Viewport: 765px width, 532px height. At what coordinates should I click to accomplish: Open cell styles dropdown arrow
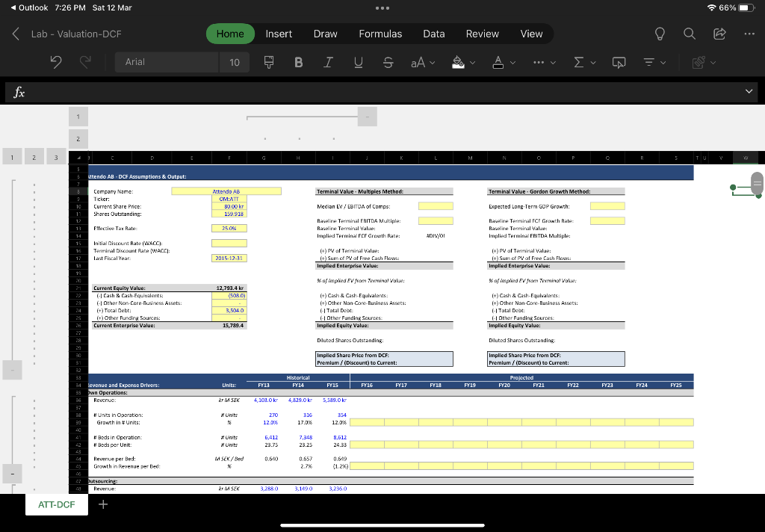(x=713, y=63)
